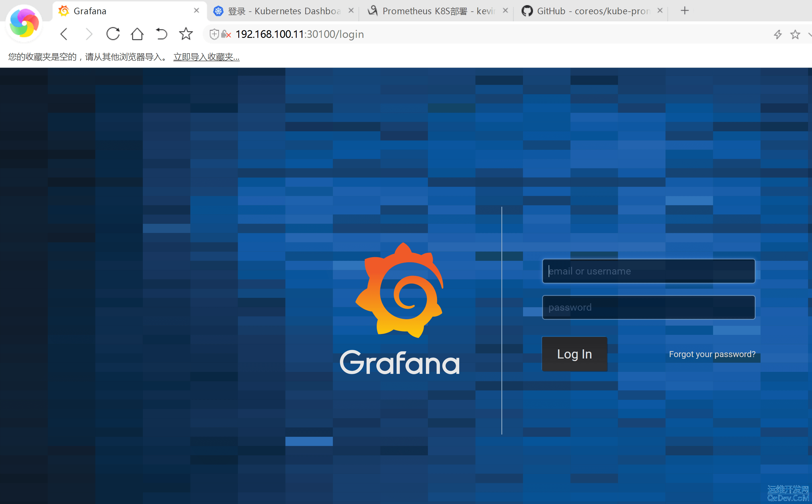Click the browser back arrow

(x=64, y=34)
